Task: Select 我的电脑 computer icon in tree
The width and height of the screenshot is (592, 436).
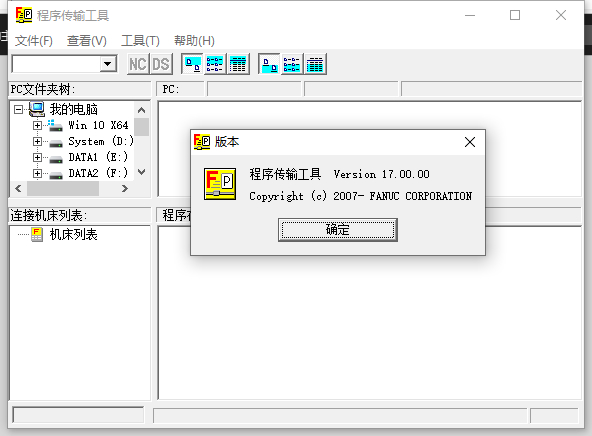Action: [37, 109]
